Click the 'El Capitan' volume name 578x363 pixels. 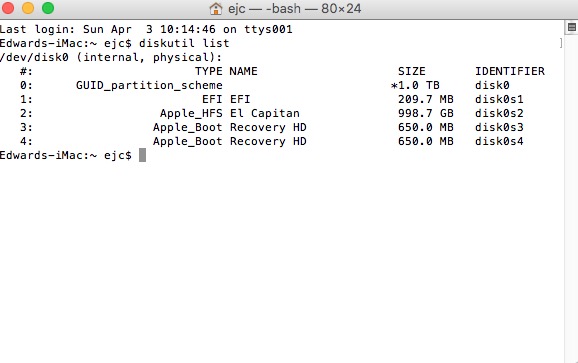265,114
